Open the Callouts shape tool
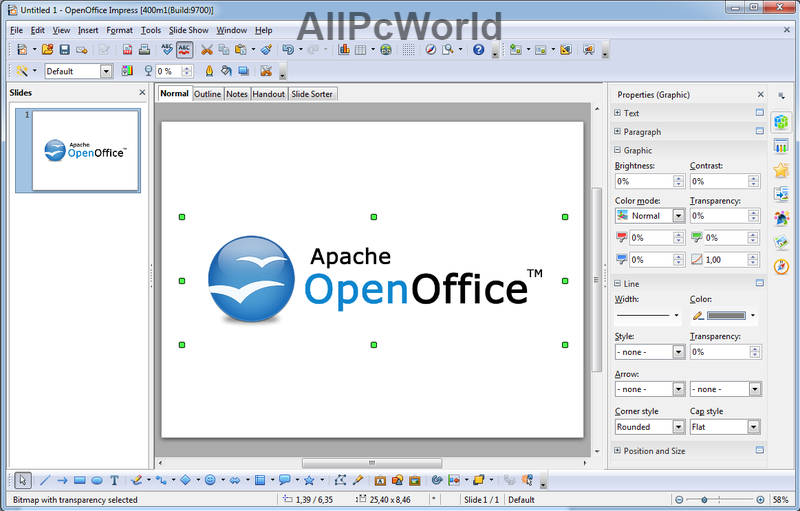 [285, 480]
